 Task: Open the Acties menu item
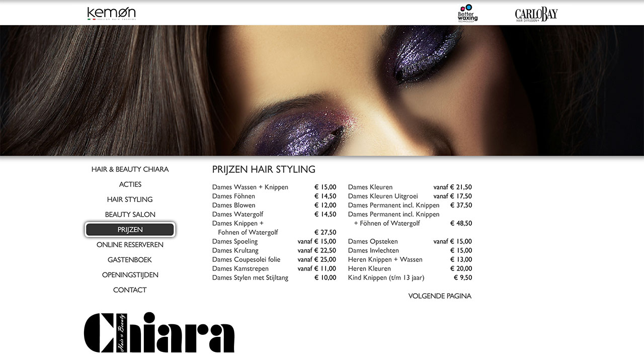coord(130,185)
